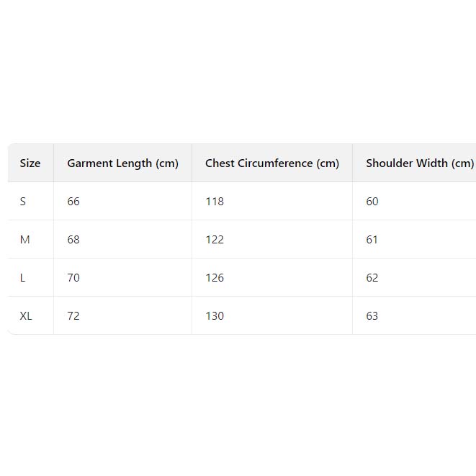476x476 pixels.
Task: Select the Shoulder Width (cm) header
Action: pos(419,163)
